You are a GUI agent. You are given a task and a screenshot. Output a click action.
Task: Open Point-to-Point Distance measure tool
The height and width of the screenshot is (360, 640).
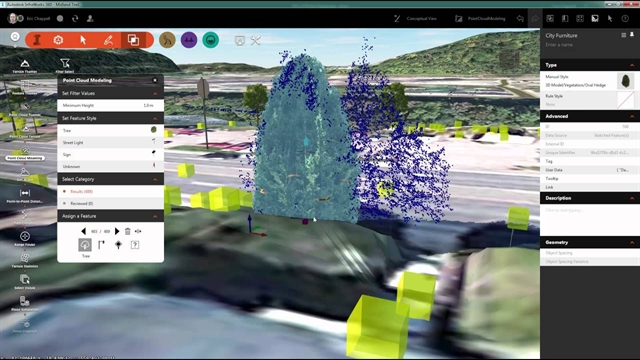coord(25,196)
